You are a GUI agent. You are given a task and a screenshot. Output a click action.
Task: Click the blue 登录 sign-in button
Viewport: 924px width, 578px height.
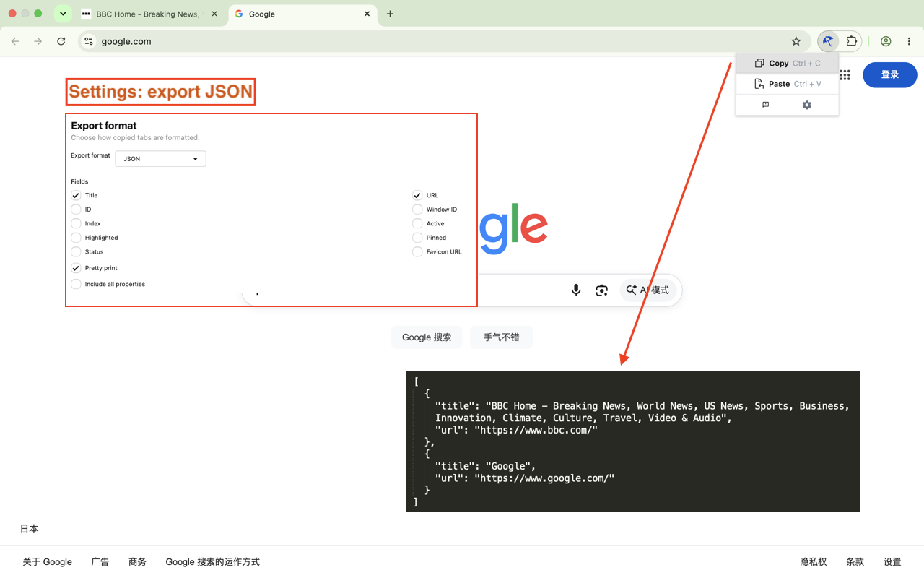click(x=890, y=75)
